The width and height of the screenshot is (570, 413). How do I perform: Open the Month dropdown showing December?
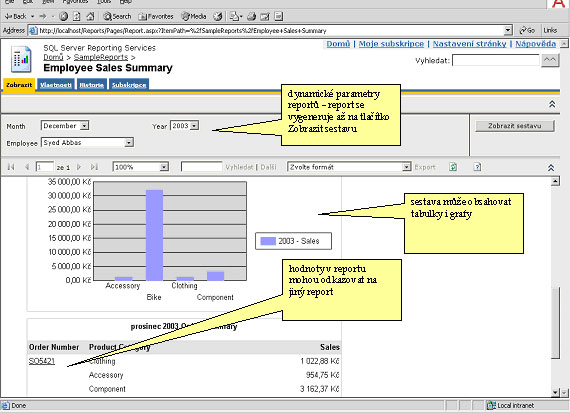pos(65,126)
